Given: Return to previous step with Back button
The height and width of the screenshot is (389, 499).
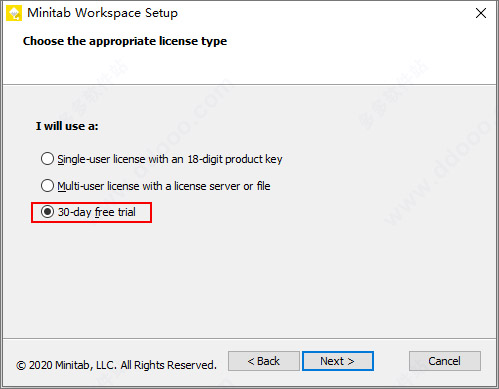Looking at the screenshot, I should pos(264,361).
